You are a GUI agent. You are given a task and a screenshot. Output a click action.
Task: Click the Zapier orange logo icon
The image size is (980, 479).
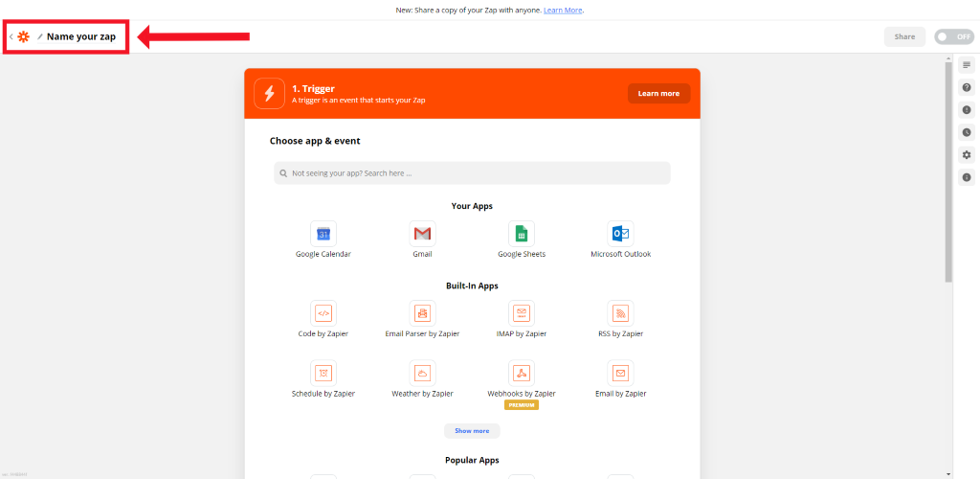click(24, 37)
